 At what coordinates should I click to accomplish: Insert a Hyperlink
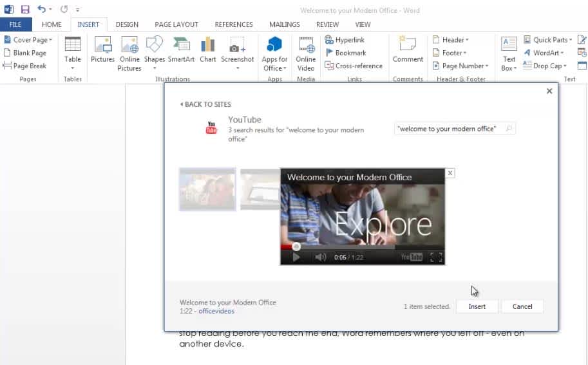[345, 40]
